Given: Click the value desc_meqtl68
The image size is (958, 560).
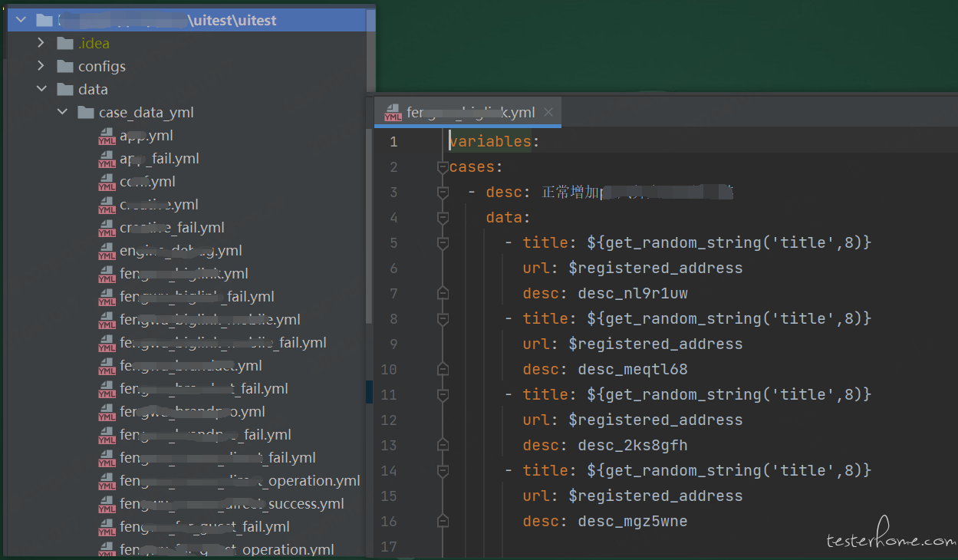Looking at the screenshot, I should (x=633, y=369).
